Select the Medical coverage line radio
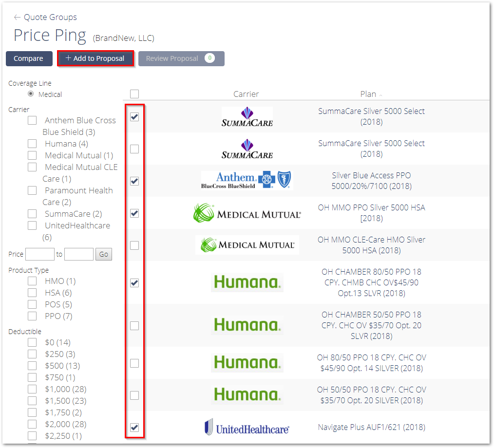The width and height of the screenshot is (494, 448). click(x=31, y=94)
